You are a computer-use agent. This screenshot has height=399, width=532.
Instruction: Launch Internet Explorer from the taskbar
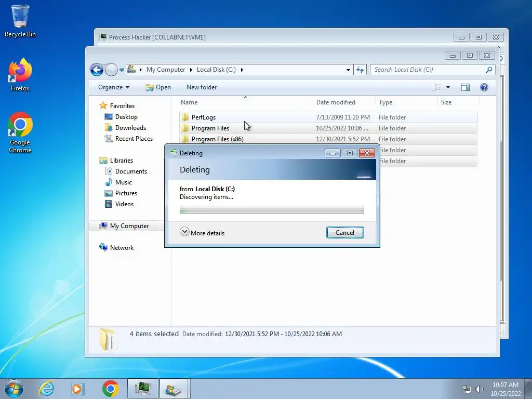click(46, 389)
